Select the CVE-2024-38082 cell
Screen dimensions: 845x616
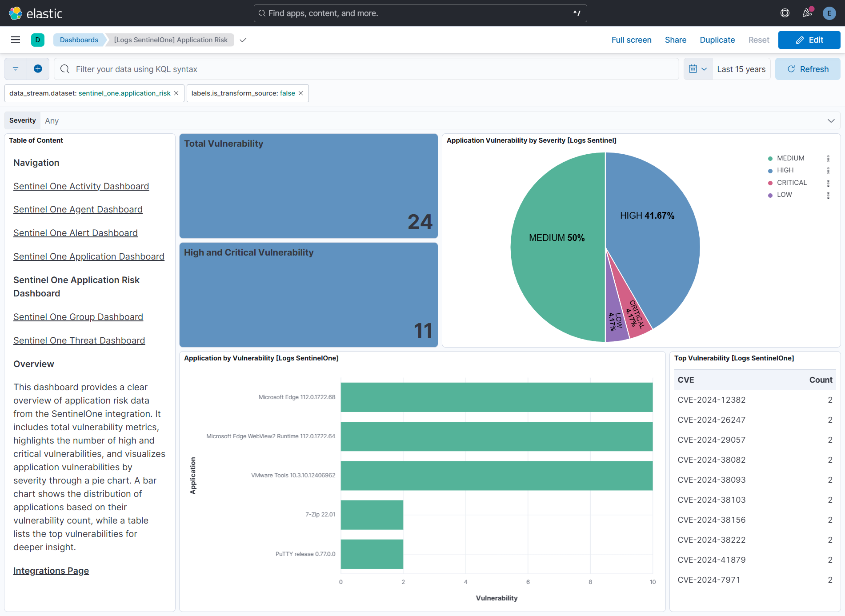click(711, 460)
